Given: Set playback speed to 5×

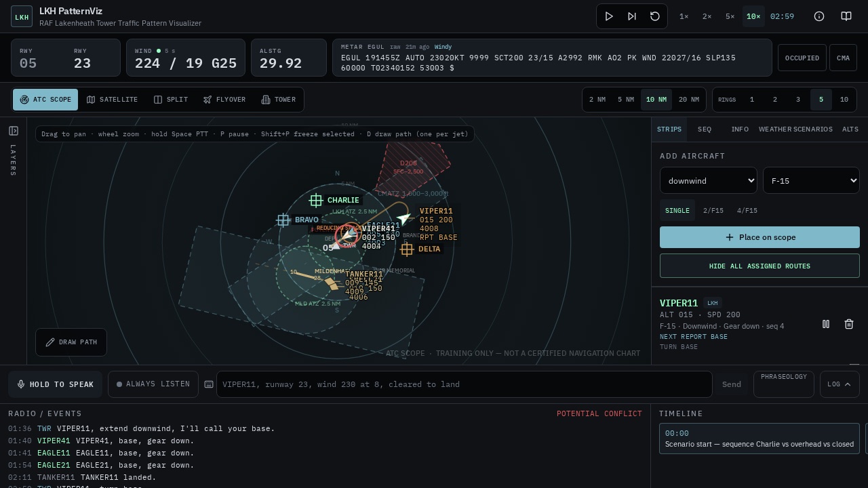Looking at the screenshot, I should [x=730, y=16].
